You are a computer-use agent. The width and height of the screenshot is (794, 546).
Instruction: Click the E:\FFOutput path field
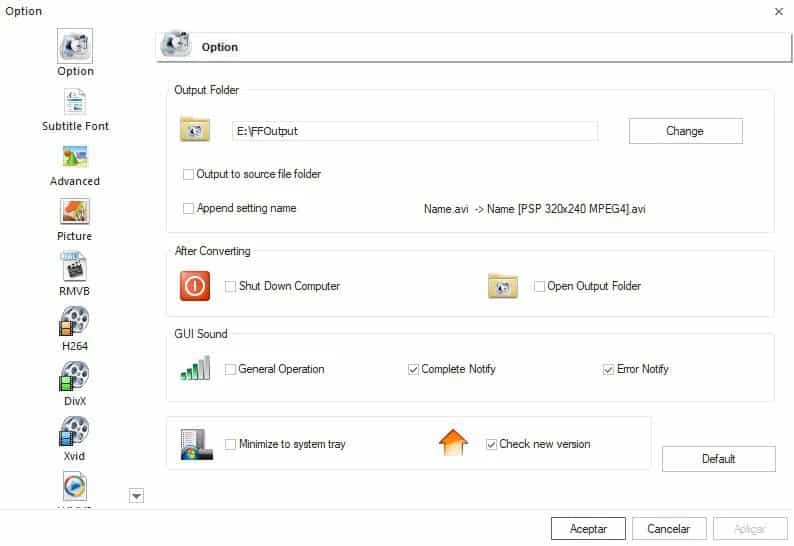[415, 131]
